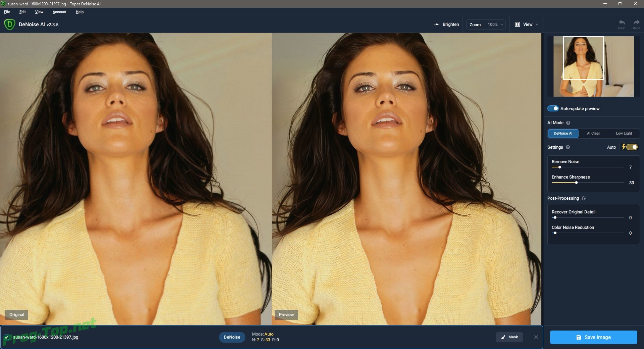Adjust the Enhance Sharpness slider handle
Viewport: 644px width, 349px height.
coord(576,183)
